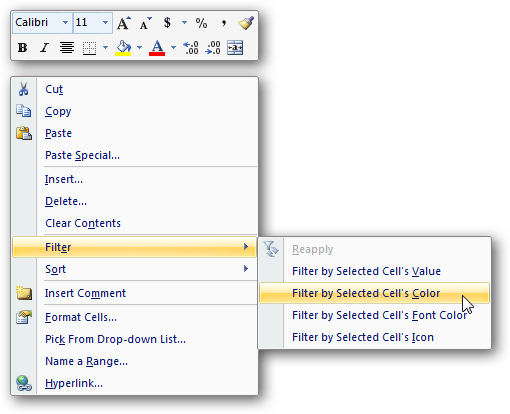Toggle Italic formatting
The image size is (510, 414).
44,48
